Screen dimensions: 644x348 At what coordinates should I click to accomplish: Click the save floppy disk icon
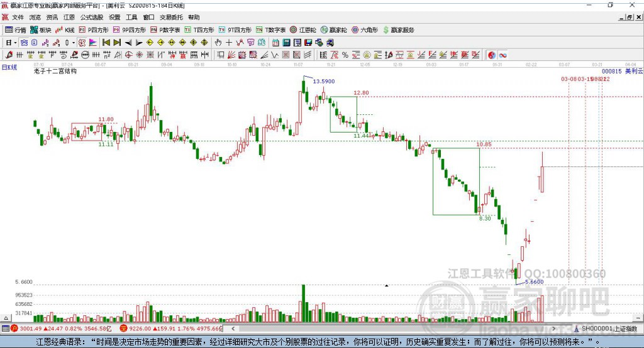[308, 43]
